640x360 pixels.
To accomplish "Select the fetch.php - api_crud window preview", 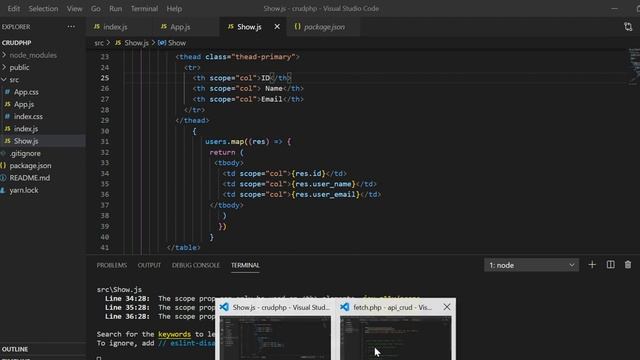I will [x=397, y=330].
